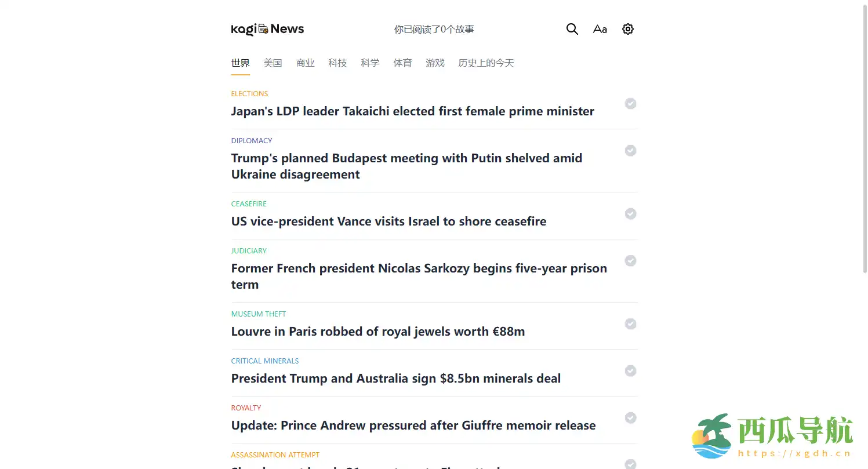Mark the Australia minerals deal story as read
The image size is (868, 469).
pyautogui.click(x=630, y=370)
